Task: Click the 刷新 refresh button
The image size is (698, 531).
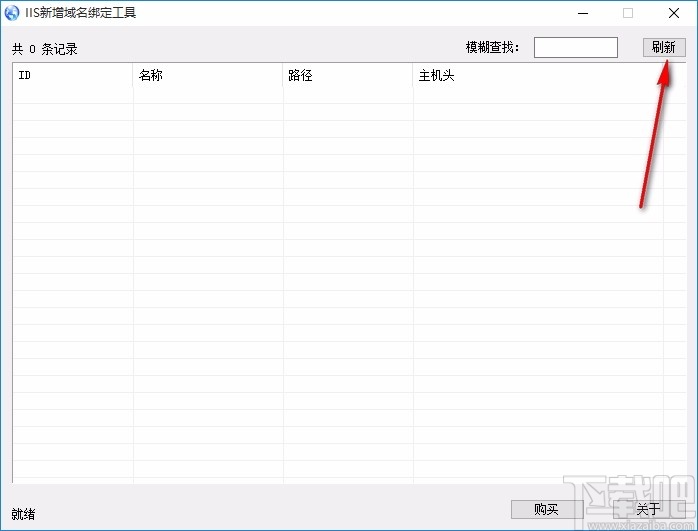Action: pos(664,47)
